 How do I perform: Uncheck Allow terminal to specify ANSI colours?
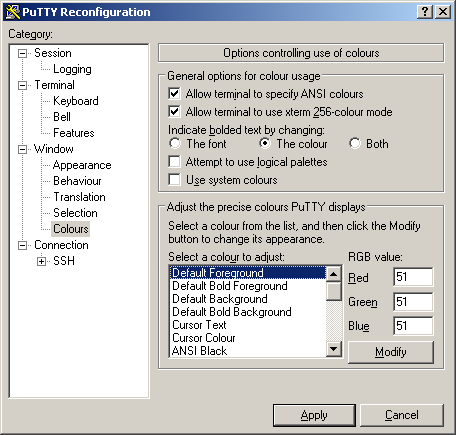coord(174,94)
